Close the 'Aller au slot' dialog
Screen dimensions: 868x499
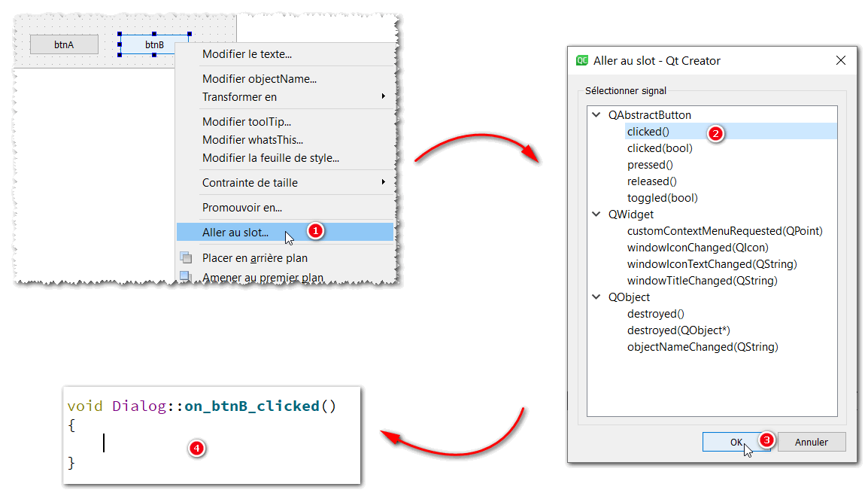841,60
